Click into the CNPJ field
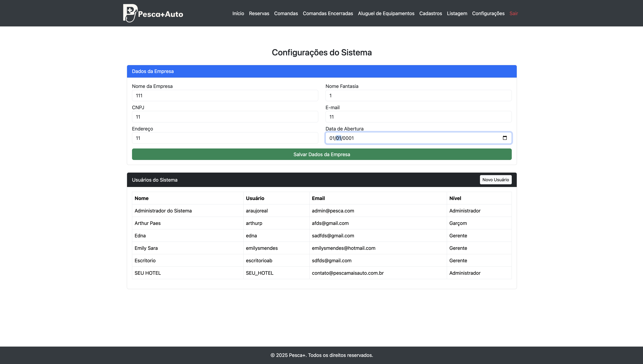The width and height of the screenshot is (643, 364). point(225,117)
